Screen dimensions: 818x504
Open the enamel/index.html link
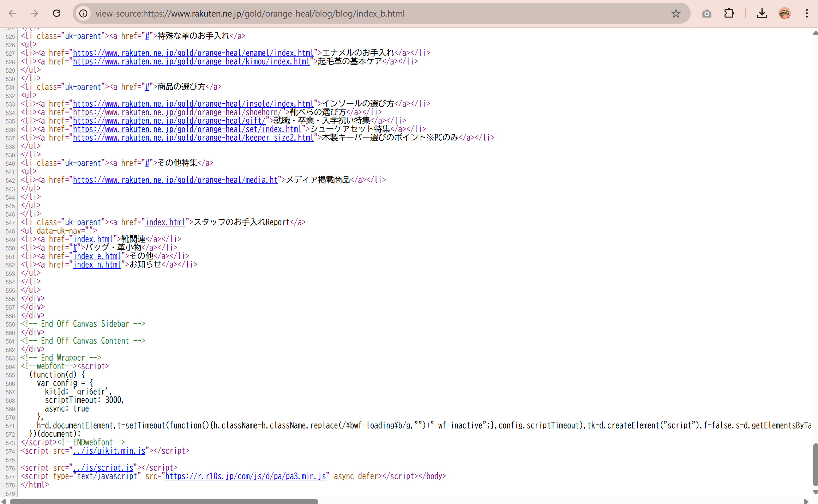tap(193, 53)
